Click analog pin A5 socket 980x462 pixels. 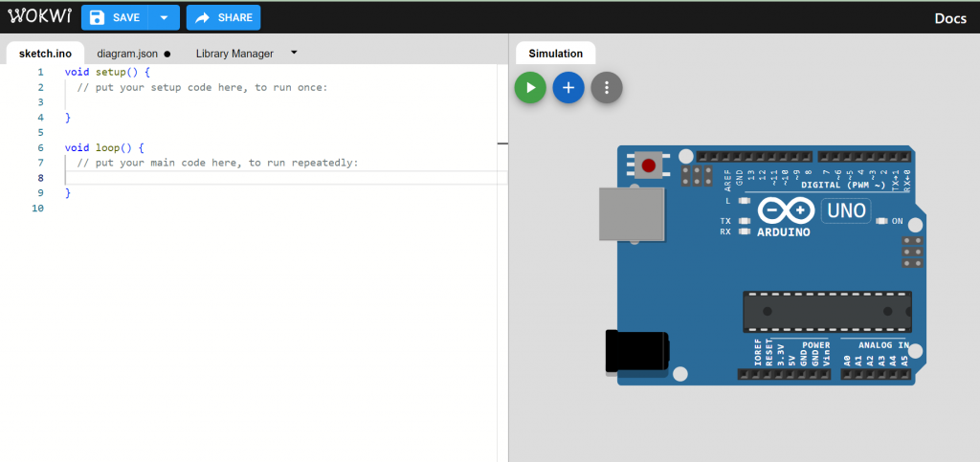[905, 374]
